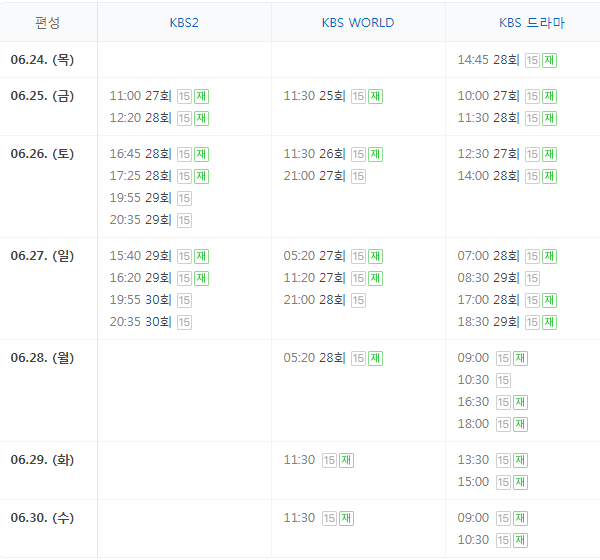Click the KBS WORLD 21:00 28회 entry
Screen dimensions: 600x560
(314, 300)
